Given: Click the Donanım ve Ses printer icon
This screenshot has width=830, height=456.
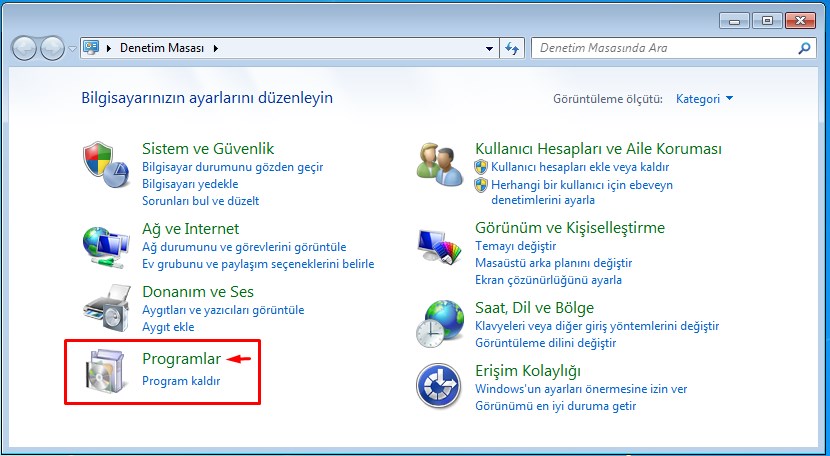Looking at the screenshot, I should click(x=107, y=306).
